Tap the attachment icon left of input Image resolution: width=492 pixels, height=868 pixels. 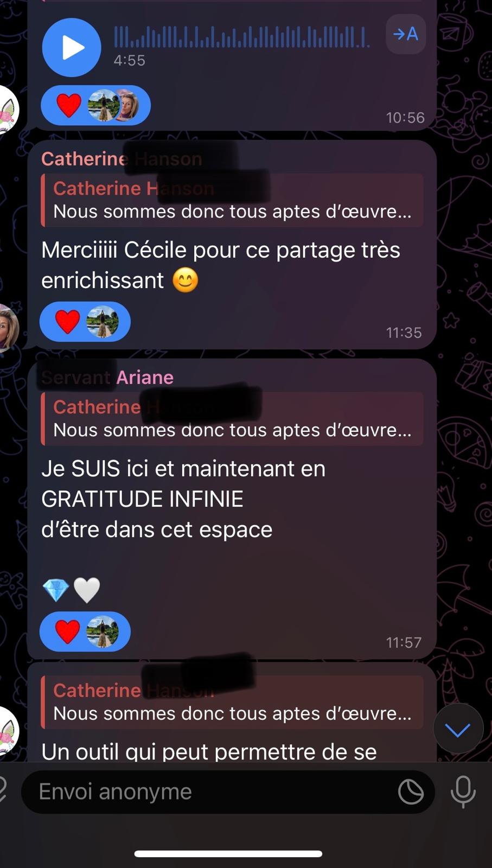point(3,792)
